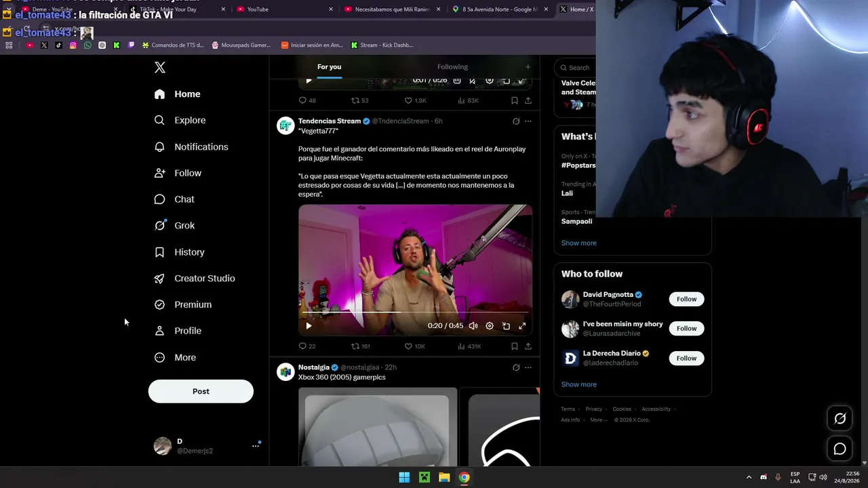Open Notifications in the sidebar
Viewport: 868px width, 488px height.
click(x=191, y=146)
